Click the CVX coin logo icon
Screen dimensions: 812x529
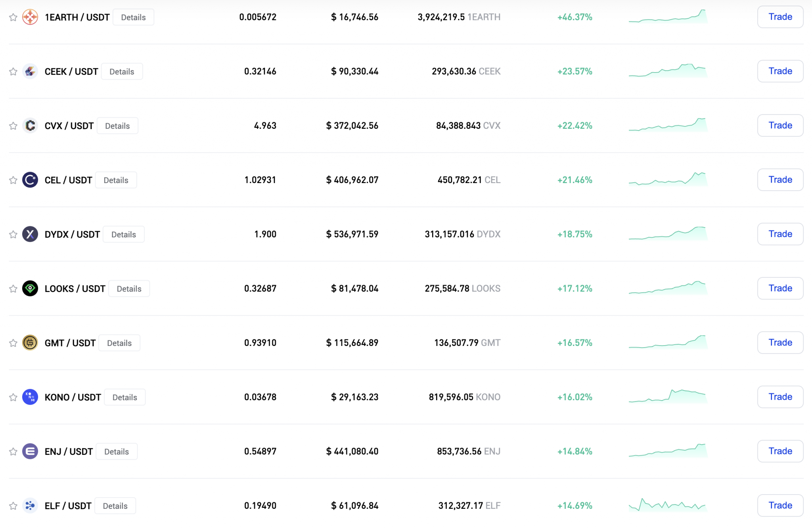pyautogui.click(x=30, y=126)
